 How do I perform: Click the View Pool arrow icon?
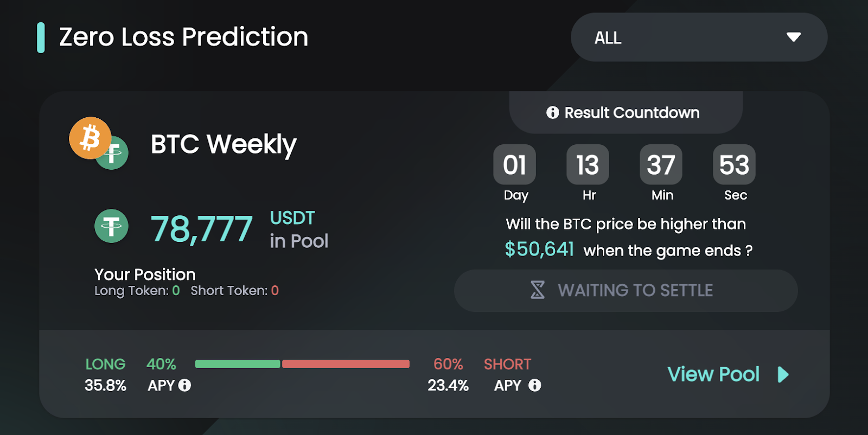coord(783,374)
